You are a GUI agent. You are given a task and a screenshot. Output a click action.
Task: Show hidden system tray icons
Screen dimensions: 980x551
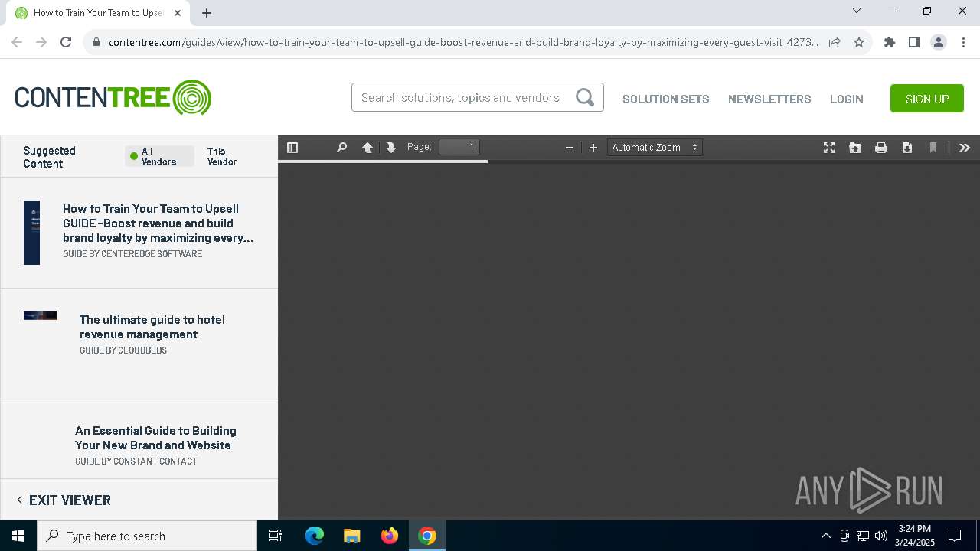(x=825, y=536)
